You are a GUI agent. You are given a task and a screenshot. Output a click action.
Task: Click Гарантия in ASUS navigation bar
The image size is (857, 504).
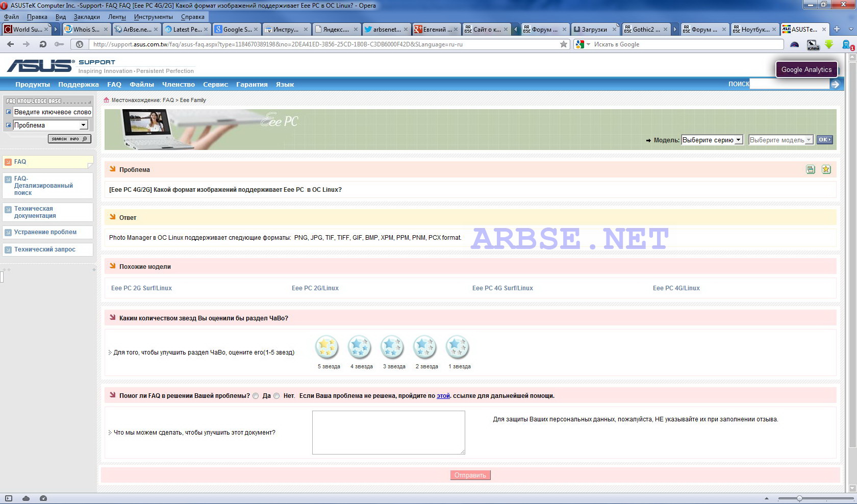pos(252,85)
